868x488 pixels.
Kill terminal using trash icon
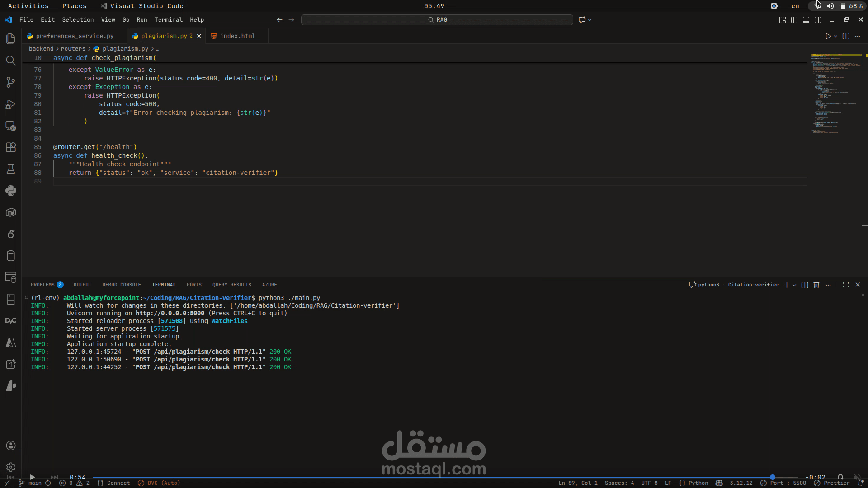coord(816,285)
